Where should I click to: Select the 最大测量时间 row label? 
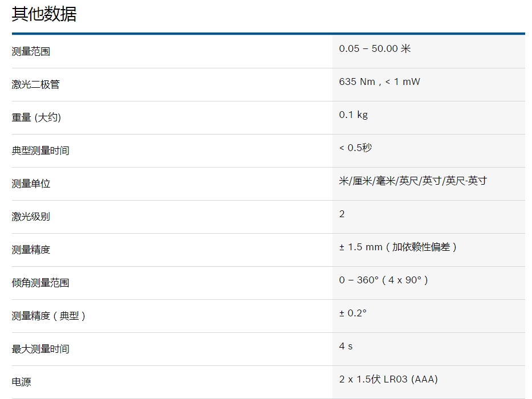point(40,349)
